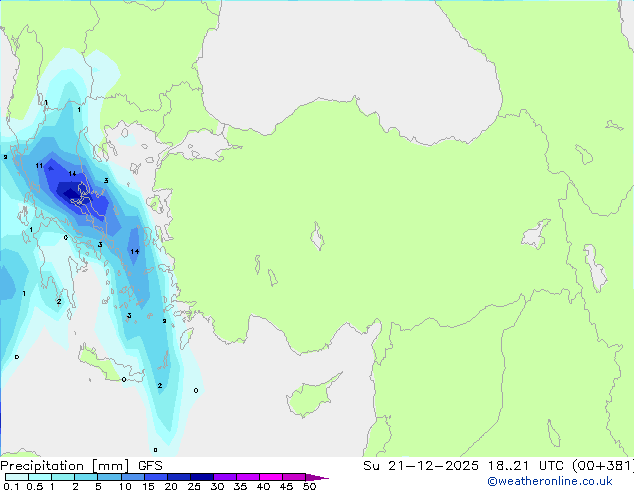This screenshot has height=490, width=634.
Task: Click the "0.1" legend scale label
Action: [x=11, y=486]
